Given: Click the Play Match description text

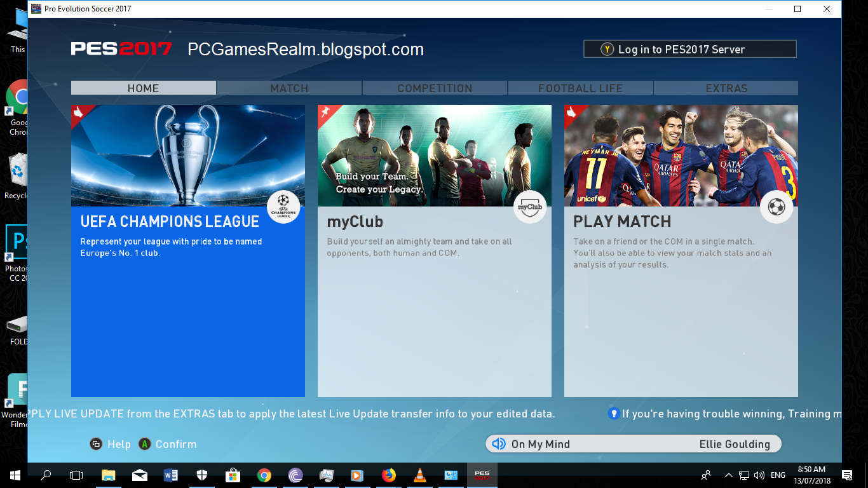Looking at the screenshot, I should [x=672, y=253].
